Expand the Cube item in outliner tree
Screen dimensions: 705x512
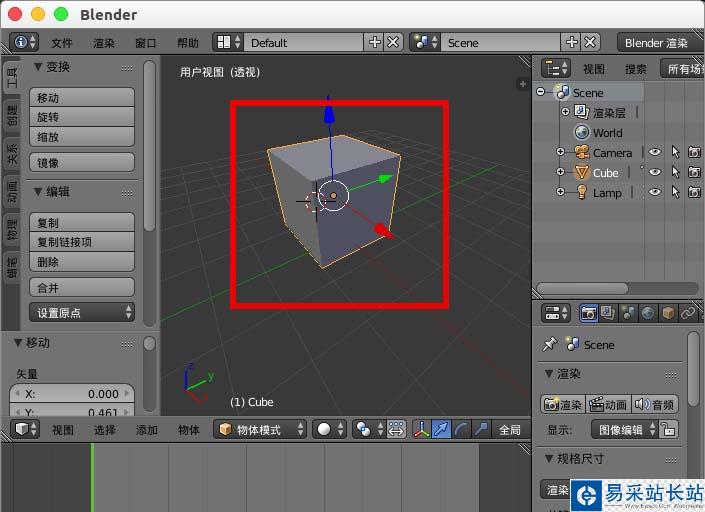(560, 172)
